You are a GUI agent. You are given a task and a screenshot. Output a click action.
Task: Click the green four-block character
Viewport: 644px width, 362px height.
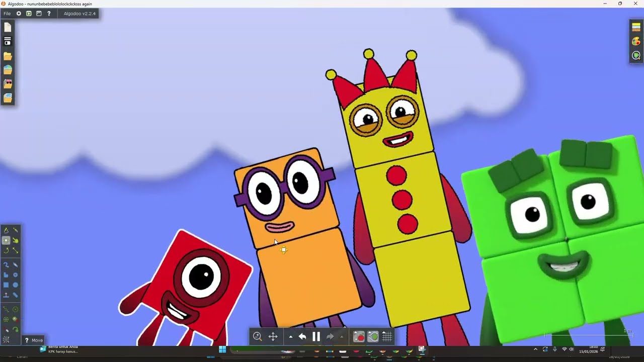tap(553, 241)
